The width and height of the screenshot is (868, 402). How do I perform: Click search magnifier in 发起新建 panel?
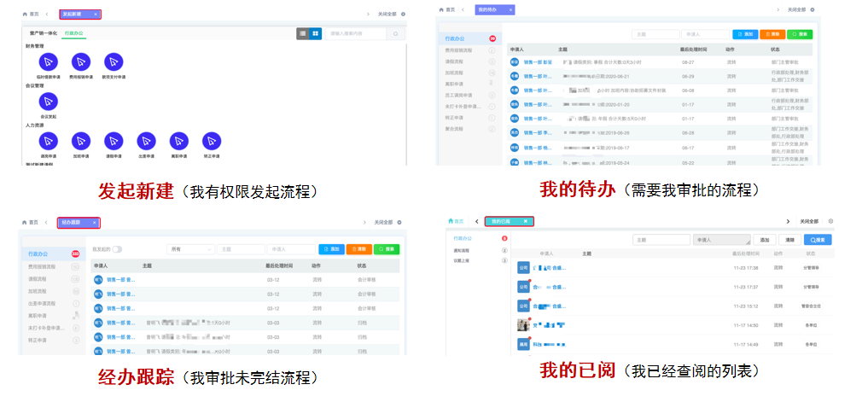point(396,33)
